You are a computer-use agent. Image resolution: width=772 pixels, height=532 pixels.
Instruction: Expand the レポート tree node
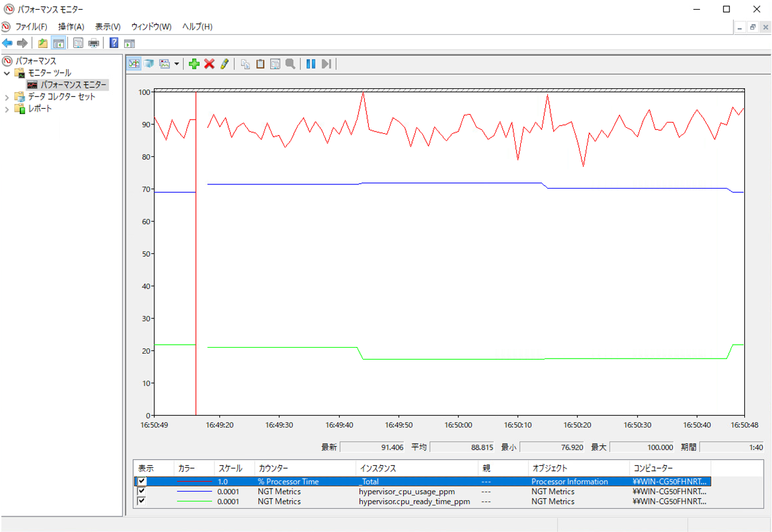(7, 109)
